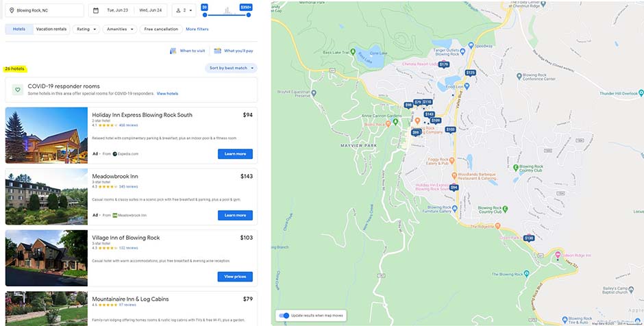Click the View hotels link
The height and width of the screenshot is (326, 644).
tap(168, 94)
